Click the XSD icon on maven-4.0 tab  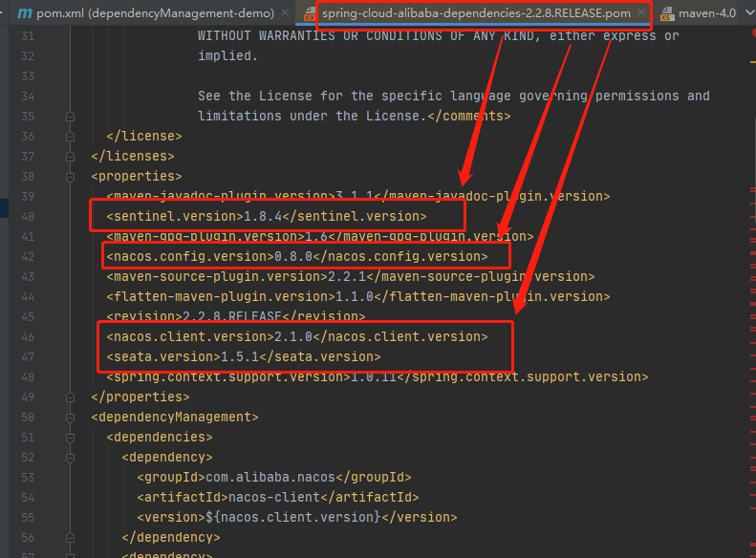(x=667, y=14)
